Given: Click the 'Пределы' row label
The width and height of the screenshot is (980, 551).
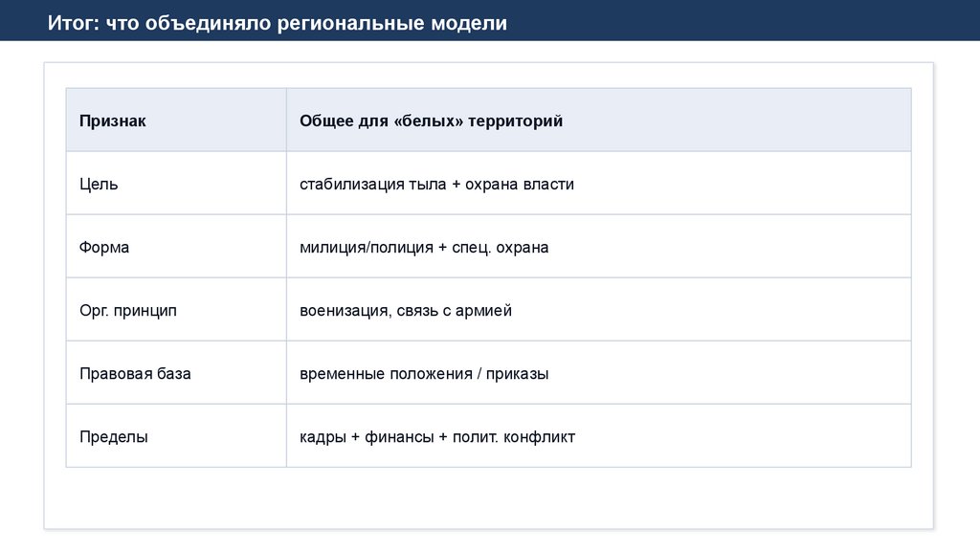Looking at the screenshot, I should pos(114,436).
